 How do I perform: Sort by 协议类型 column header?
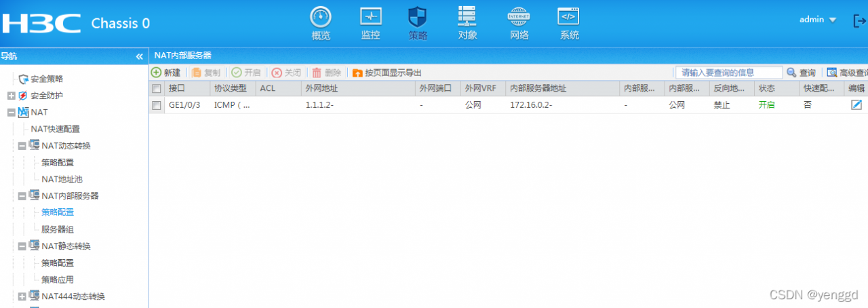(x=233, y=89)
